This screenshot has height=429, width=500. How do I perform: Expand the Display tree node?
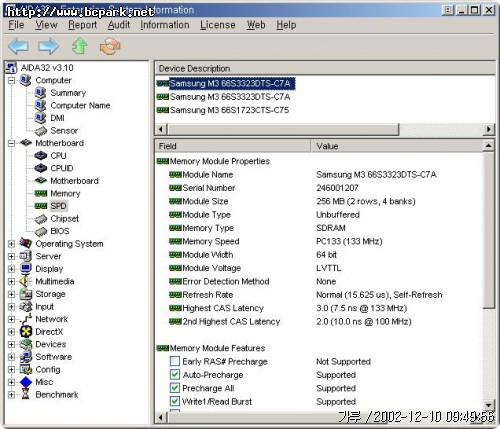[11, 269]
